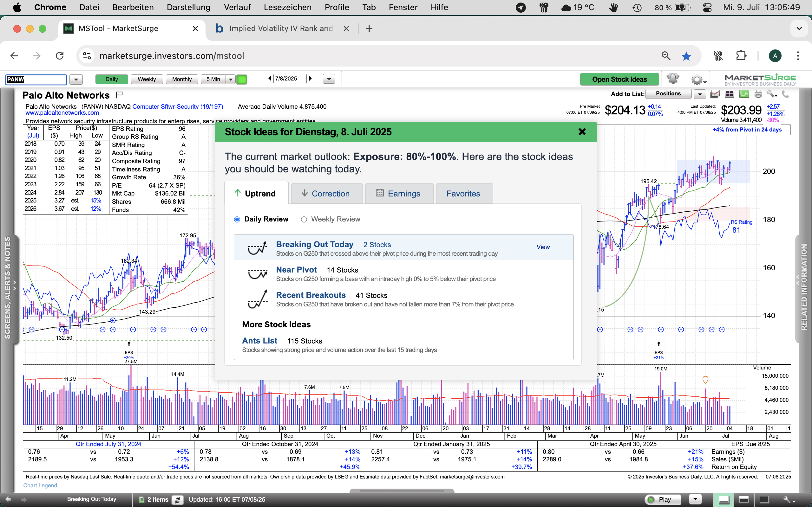The image size is (812, 507).
Task: Open the 5 Min interval dropdown arrow
Action: pos(231,80)
